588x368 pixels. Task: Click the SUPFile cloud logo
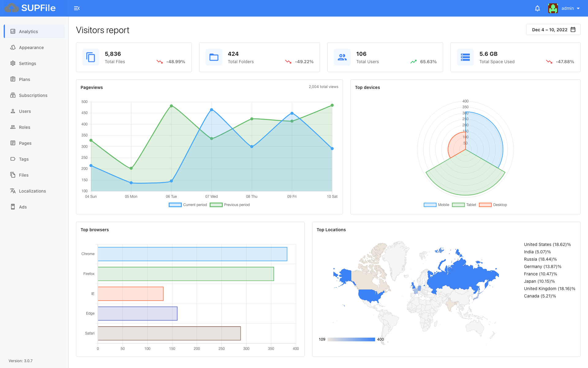coord(12,8)
